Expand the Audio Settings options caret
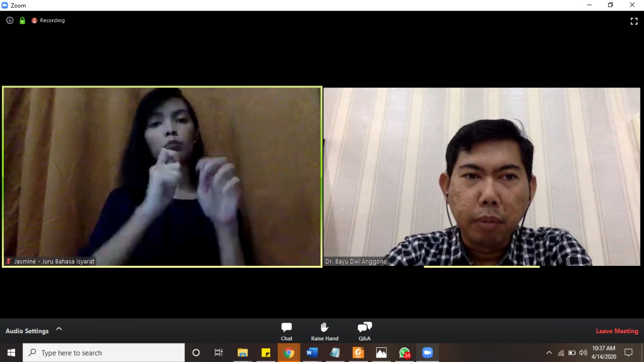644x362 pixels. coord(59,329)
